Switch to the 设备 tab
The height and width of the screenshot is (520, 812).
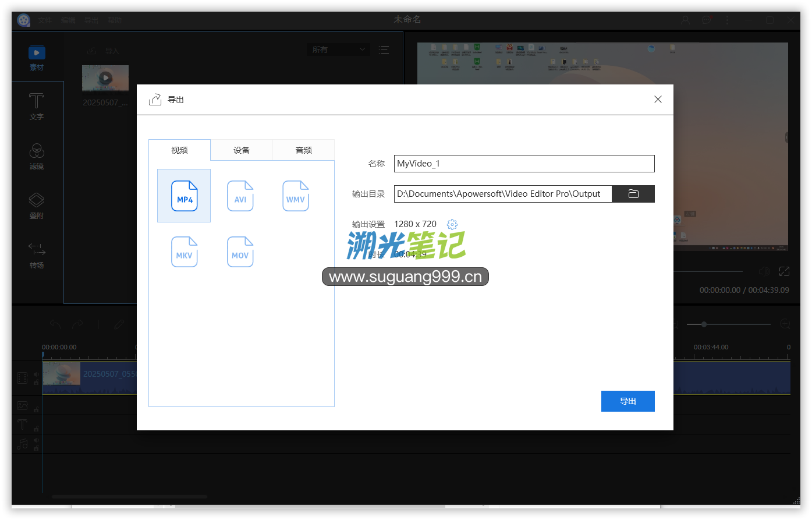click(242, 150)
